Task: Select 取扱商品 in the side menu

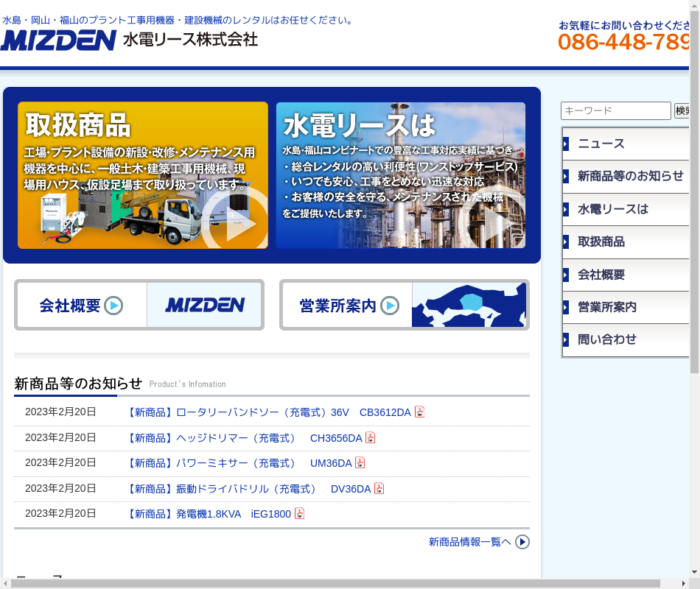Action: coord(626,241)
